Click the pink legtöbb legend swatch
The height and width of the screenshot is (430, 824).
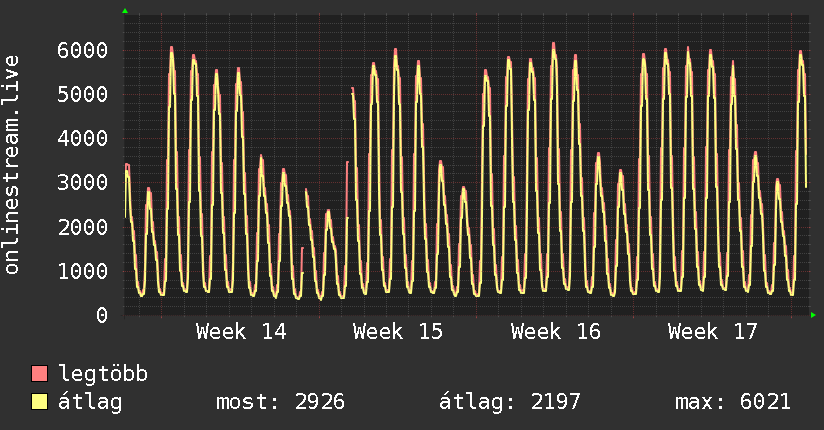39,373
